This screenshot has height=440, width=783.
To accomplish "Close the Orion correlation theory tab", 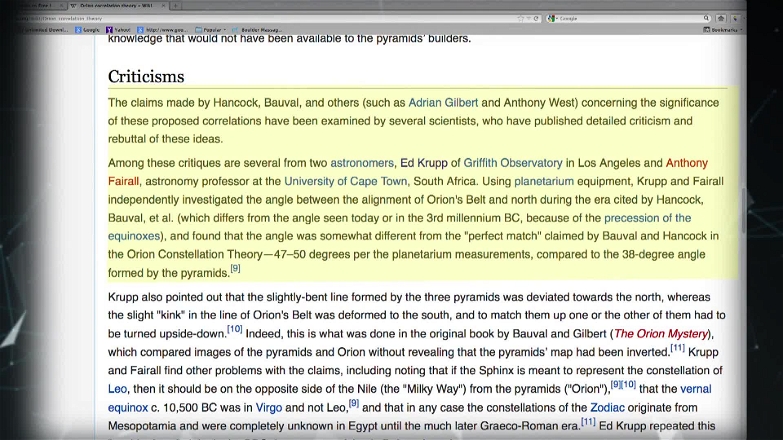I will pyautogui.click(x=163, y=5).
